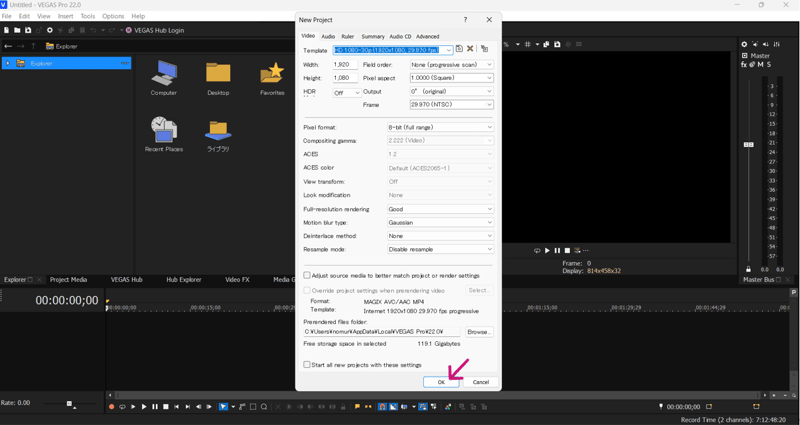The image size is (800, 425).
Task: Click the preview window Play button
Action: 547,251
